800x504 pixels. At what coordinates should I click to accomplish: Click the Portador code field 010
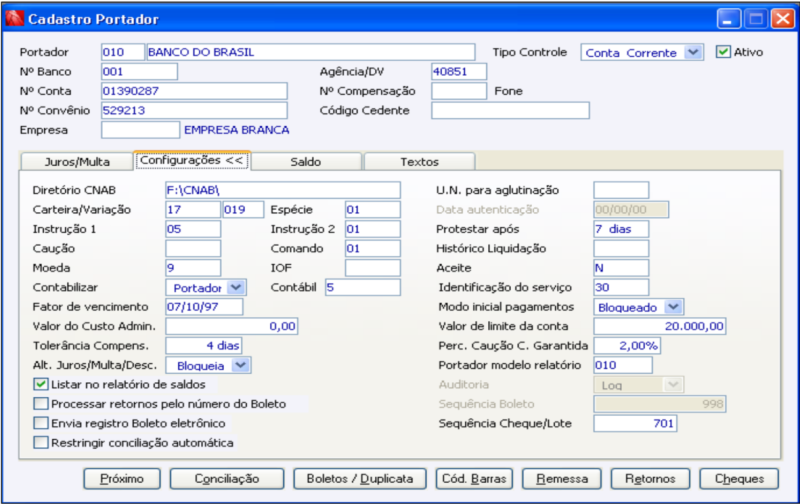coord(122,52)
